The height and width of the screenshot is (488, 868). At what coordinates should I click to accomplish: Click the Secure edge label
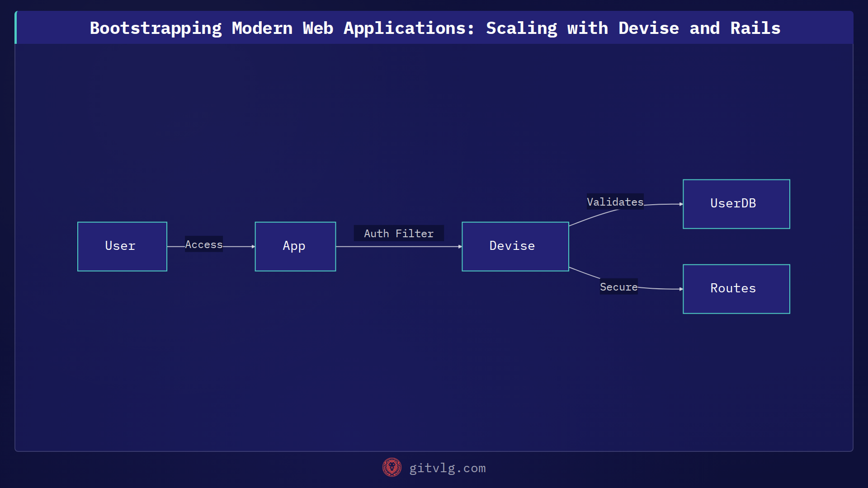[x=619, y=286]
